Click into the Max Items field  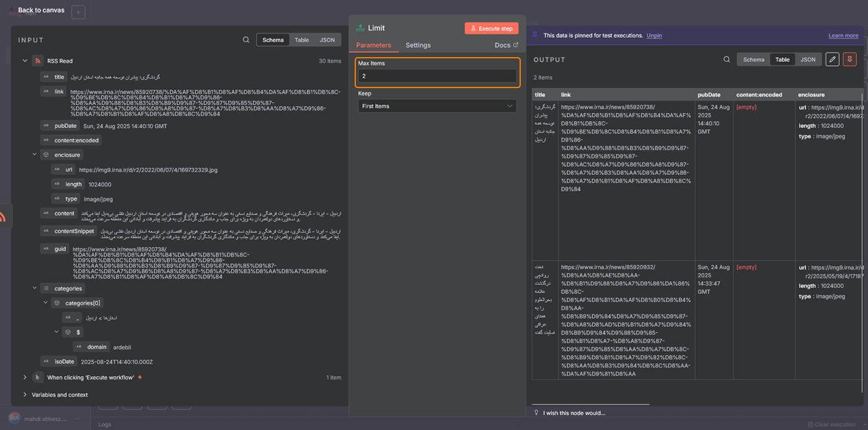(437, 76)
